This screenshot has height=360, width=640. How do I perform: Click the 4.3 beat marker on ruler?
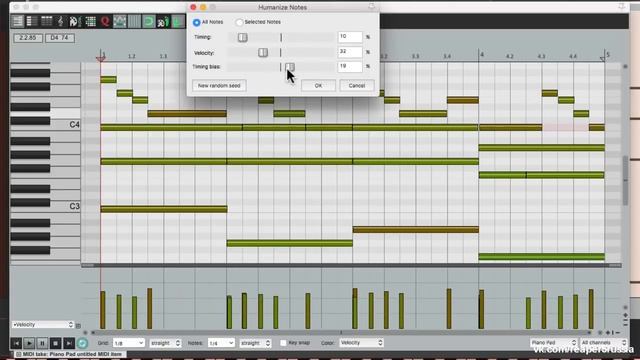click(541, 56)
